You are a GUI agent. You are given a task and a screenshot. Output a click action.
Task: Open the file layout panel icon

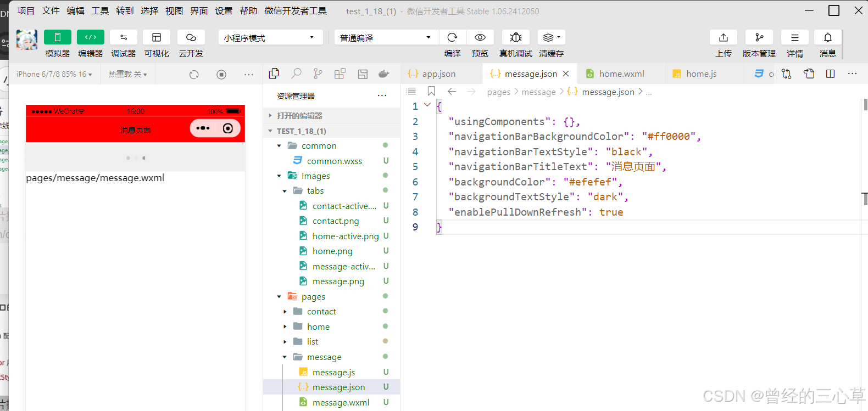[x=363, y=74]
